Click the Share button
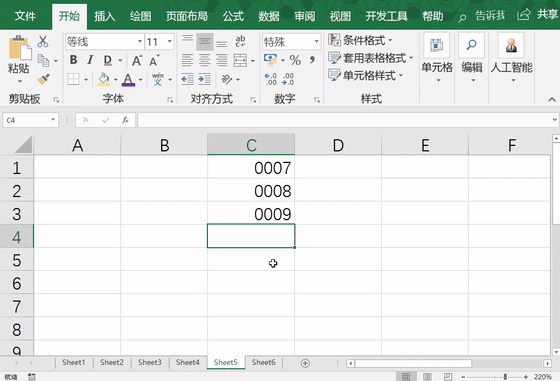 coord(538,15)
